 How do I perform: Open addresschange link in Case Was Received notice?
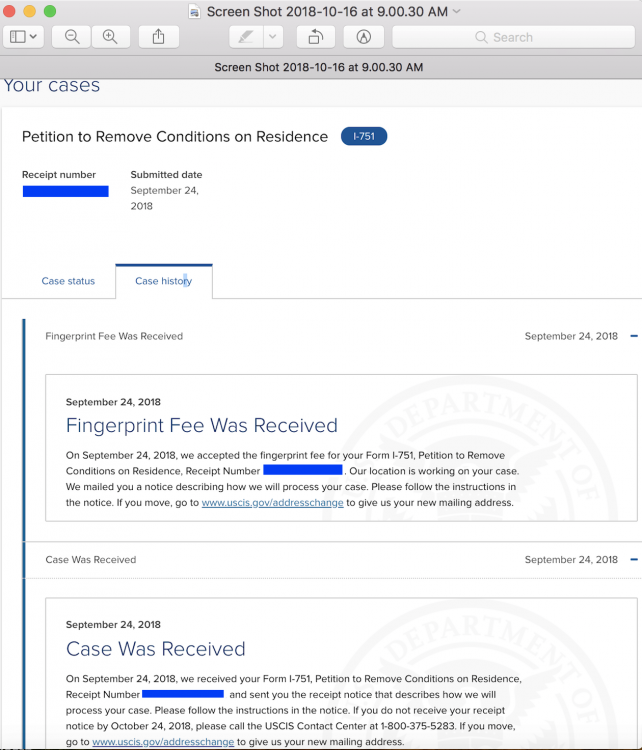(x=163, y=742)
